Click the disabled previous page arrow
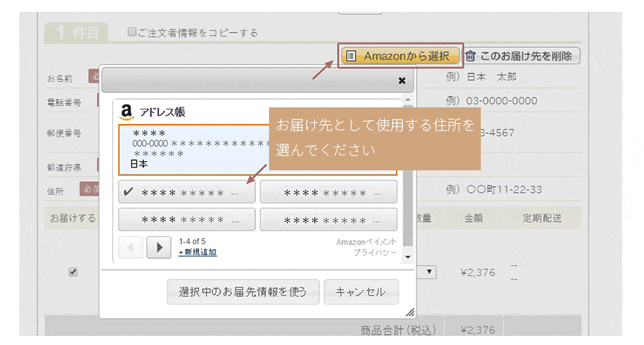This screenshot has width=644, height=345. 131,247
